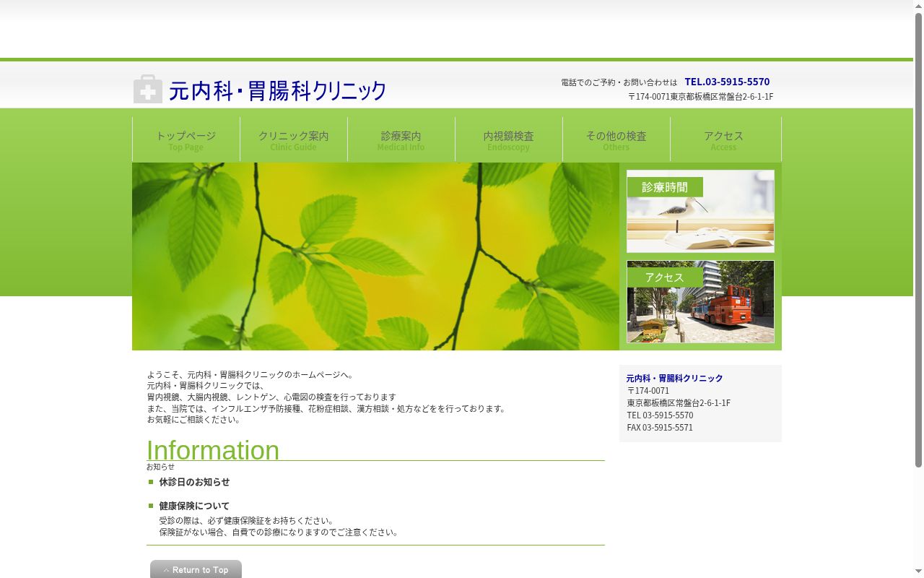Click the TEL.03-5915-5570 phone number in header
The height and width of the screenshot is (578, 924).
(x=727, y=82)
